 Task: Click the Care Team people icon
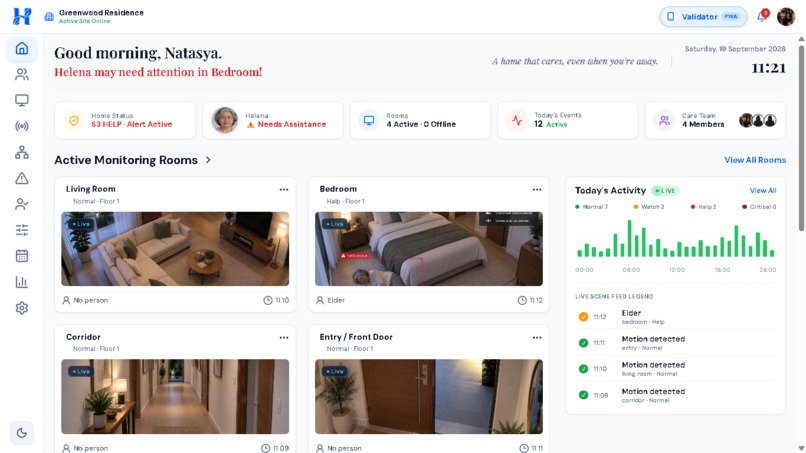[x=664, y=120]
